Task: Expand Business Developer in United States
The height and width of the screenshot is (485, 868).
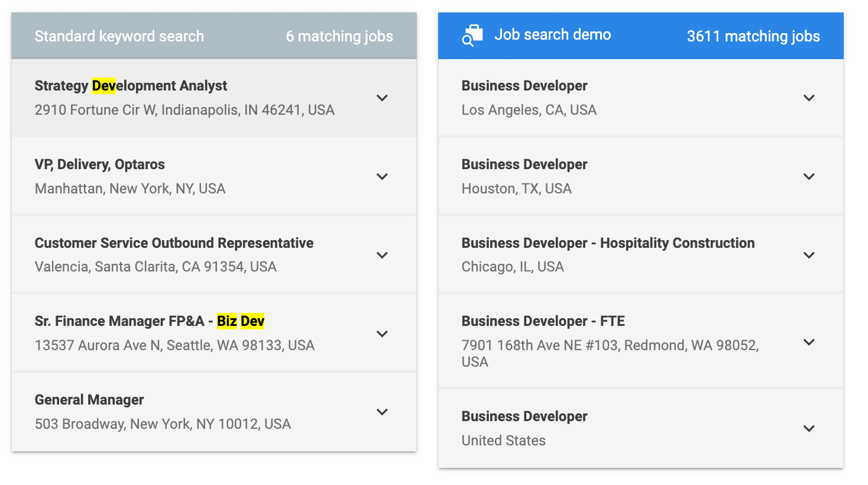Action: 809,429
